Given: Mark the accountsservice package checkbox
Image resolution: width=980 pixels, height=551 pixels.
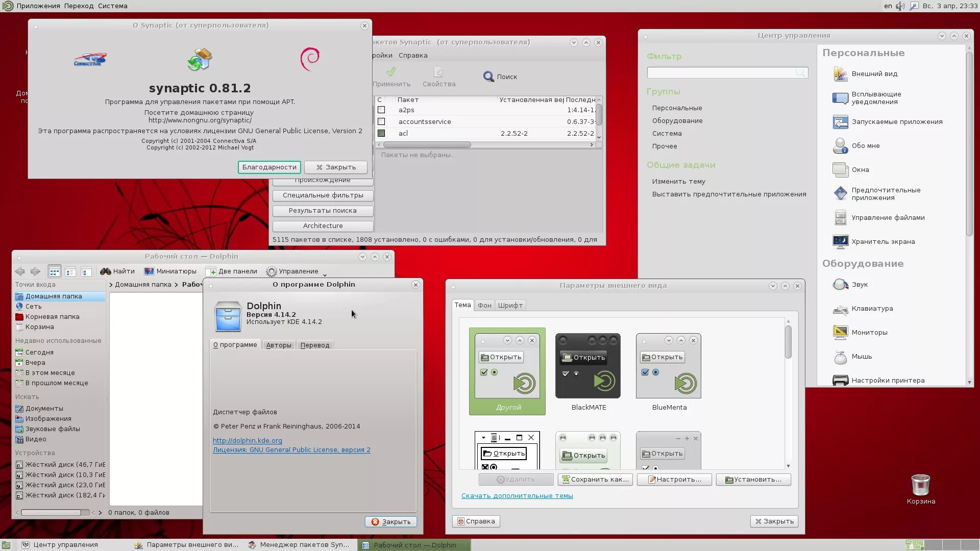Looking at the screenshot, I should [381, 122].
